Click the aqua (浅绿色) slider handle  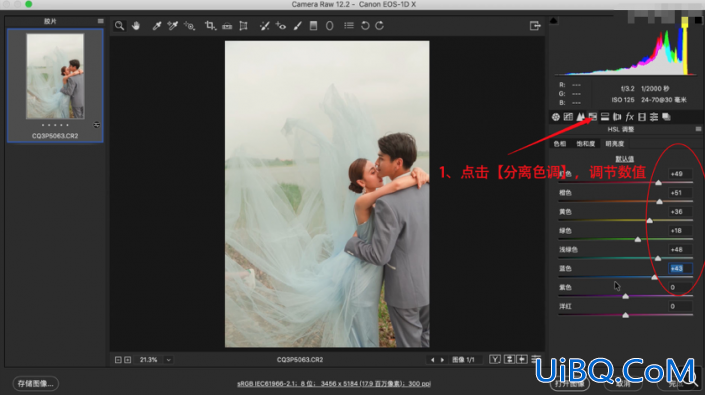[658, 258]
